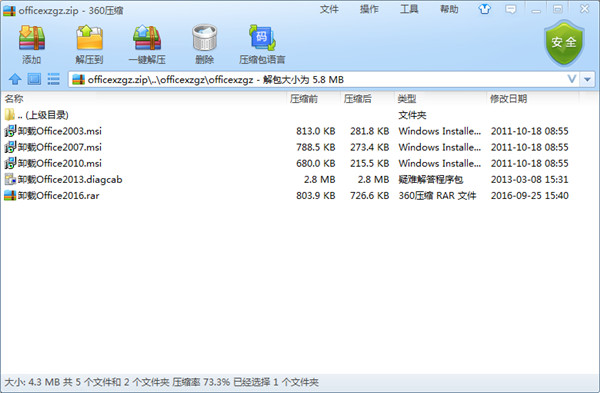This screenshot has height=393, width=600.
Task: Click the 281.8 KB compressed size
Action: (x=370, y=131)
